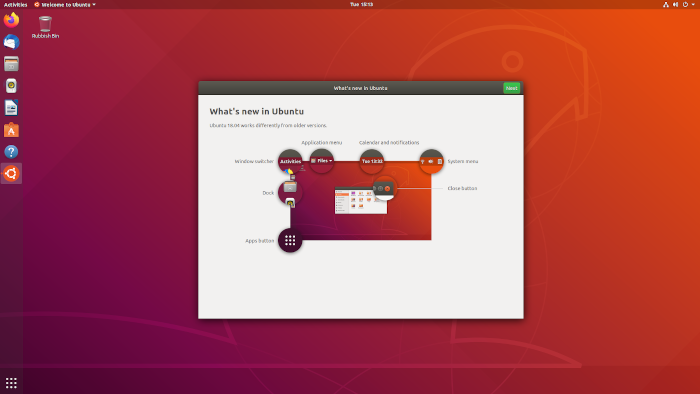Click Activities in the top bar
This screenshot has width=700, height=394.
click(16, 4)
